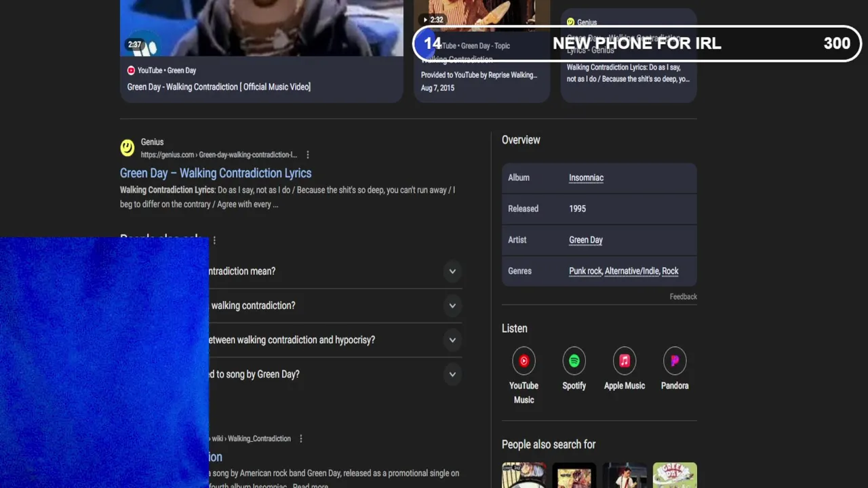Screen dimensions: 868x488
Task: Open Green Day Official Music Video title
Action: (218, 87)
